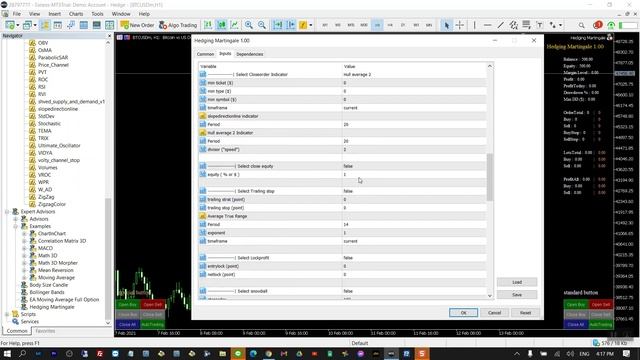This screenshot has width=640, height=360.
Task: Select the horizontal line drawing tool
Action: point(487,25)
